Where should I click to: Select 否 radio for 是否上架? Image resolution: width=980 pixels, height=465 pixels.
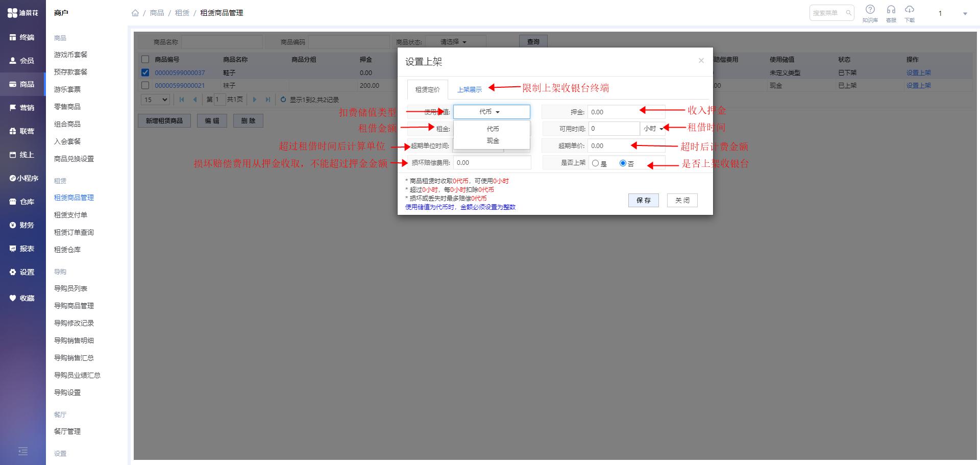pos(623,163)
